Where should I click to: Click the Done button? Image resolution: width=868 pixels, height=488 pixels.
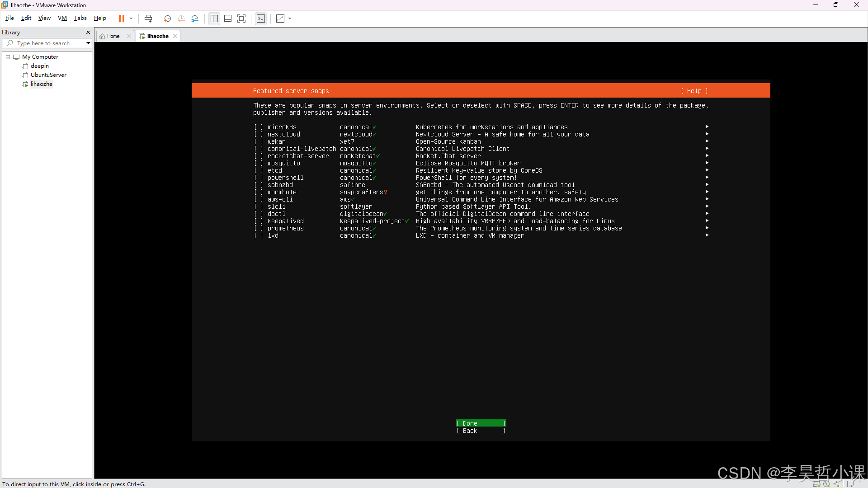point(481,423)
